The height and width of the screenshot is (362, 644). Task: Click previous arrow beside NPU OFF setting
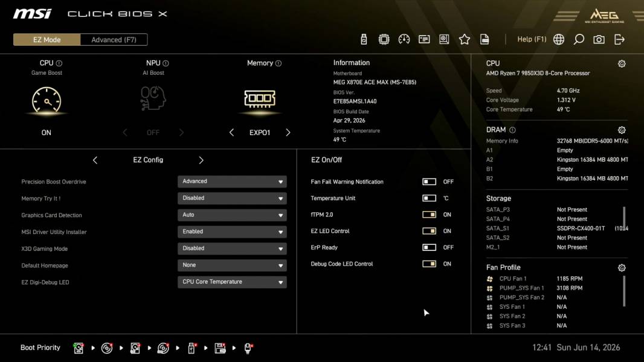pos(125,132)
